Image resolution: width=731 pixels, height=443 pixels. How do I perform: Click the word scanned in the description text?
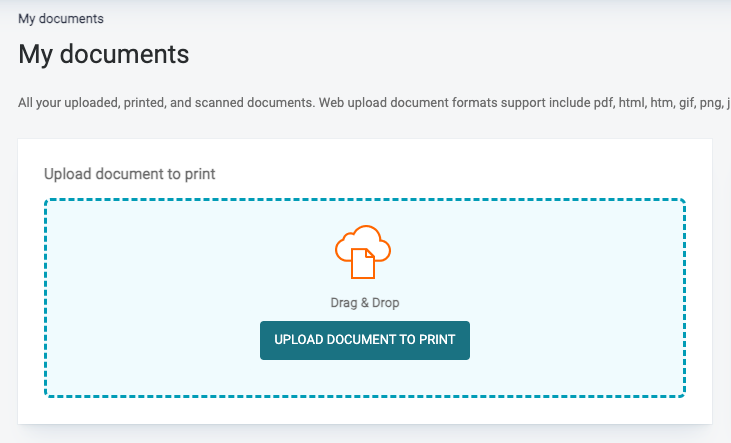click(x=206, y=103)
